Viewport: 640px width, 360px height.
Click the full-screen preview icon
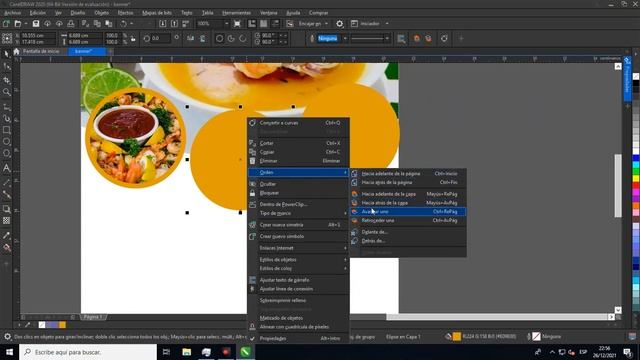(x=237, y=24)
